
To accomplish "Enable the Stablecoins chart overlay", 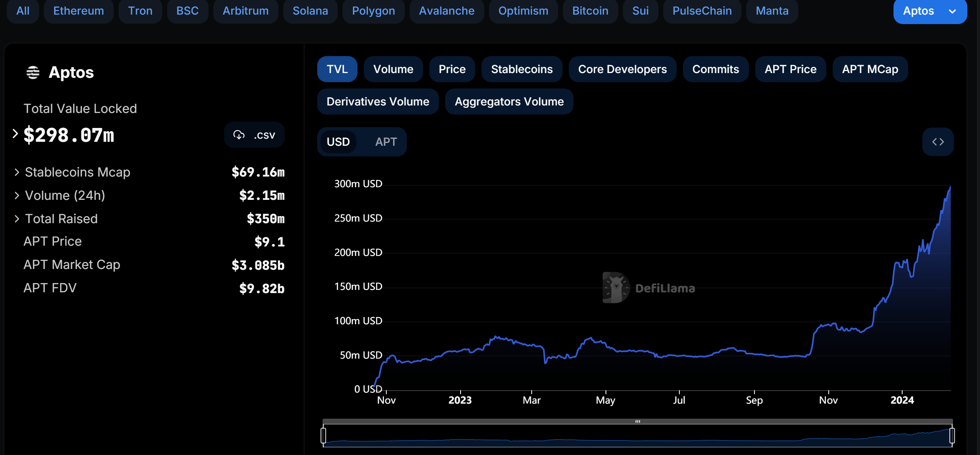I will click(x=521, y=69).
